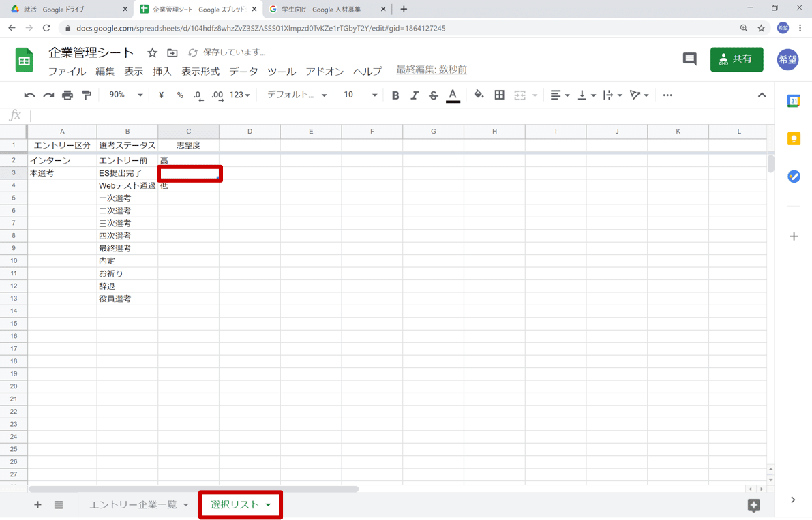Image resolution: width=812 pixels, height=520 pixels.
Task: Click the Sheets home logo
Action: point(25,60)
